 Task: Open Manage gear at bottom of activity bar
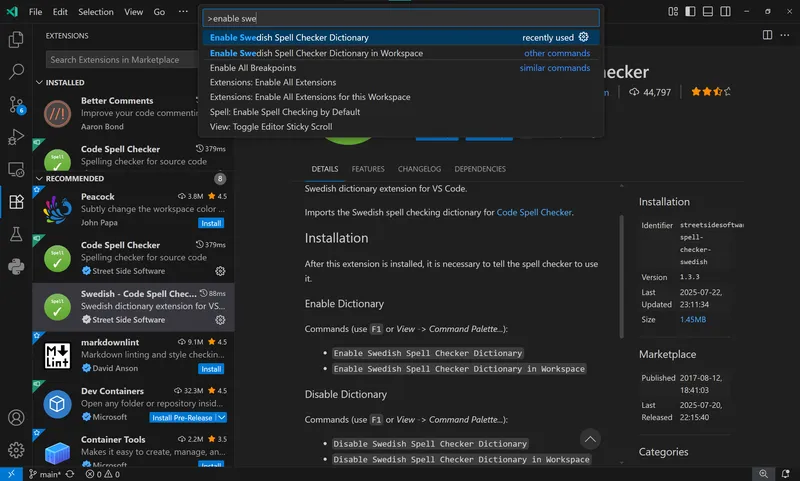coord(16,450)
